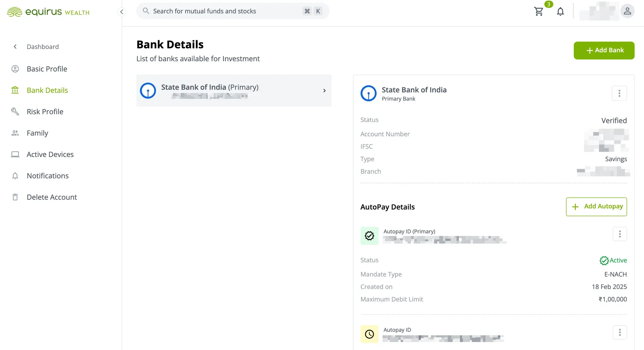Open the notifications bell in header
Viewport: 644px width, 350px height.
point(560,12)
